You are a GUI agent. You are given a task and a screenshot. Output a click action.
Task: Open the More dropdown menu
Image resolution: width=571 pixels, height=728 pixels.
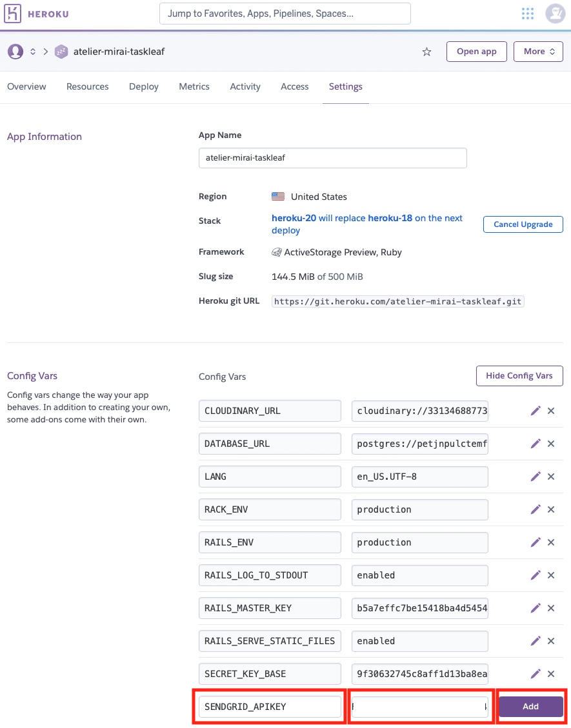pos(538,52)
